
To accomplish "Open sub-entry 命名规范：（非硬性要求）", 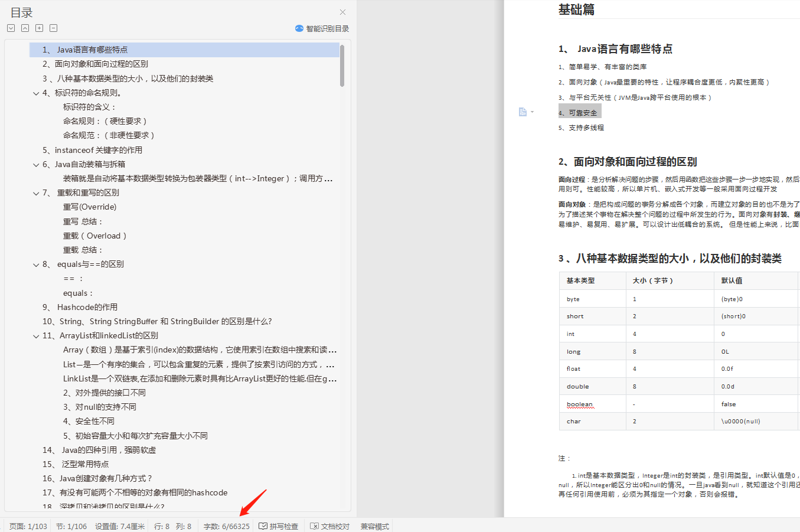I will [x=109, y=135].
